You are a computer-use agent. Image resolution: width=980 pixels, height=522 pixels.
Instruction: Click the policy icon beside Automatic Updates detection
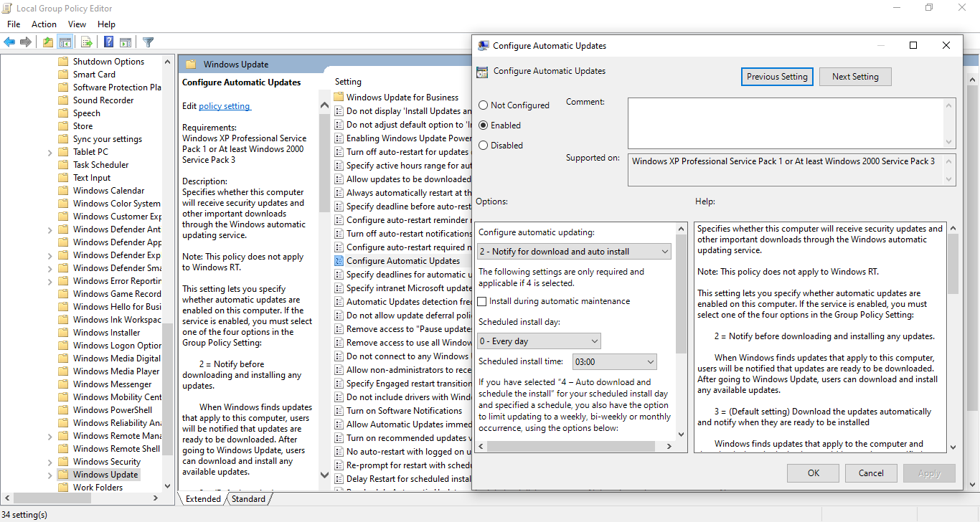(x=339, y=302)
